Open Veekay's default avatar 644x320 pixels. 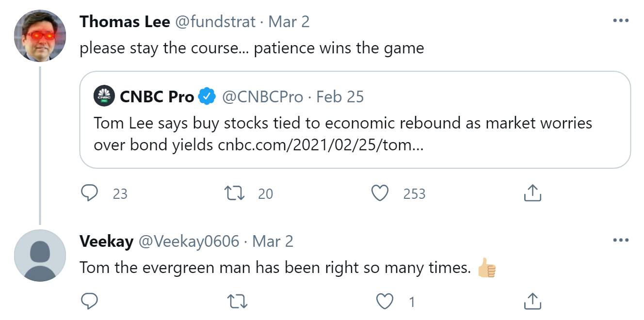pos(40,256)
